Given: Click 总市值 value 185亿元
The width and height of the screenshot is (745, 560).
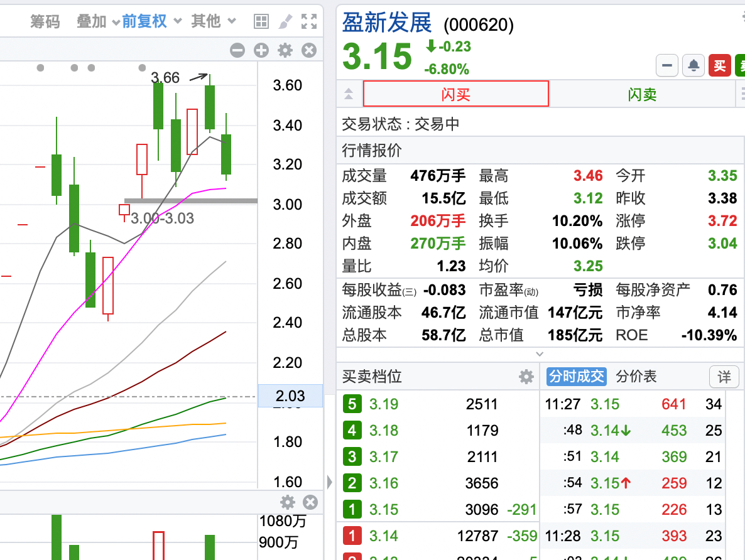Looking at the screenshot, I should (575, 335).
